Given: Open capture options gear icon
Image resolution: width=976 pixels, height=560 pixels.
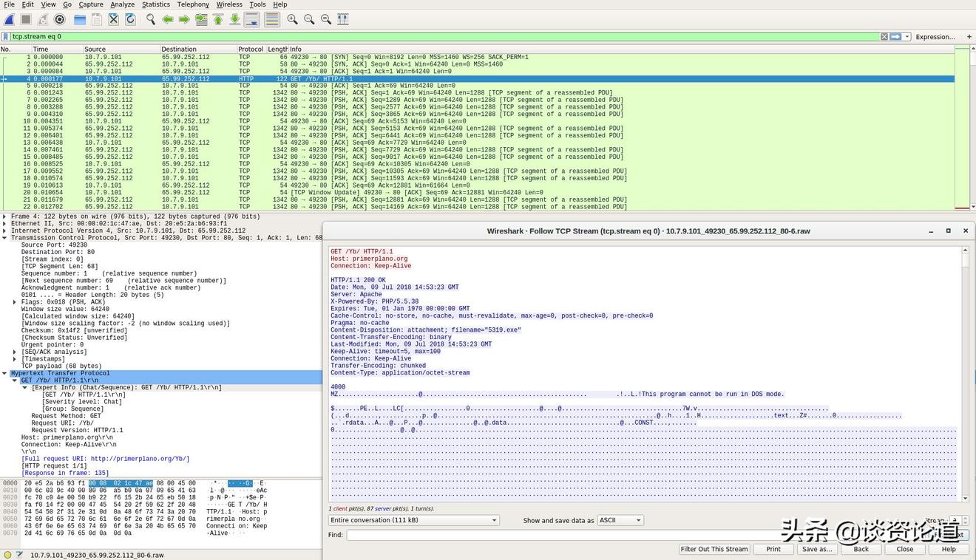Looking at the screenshot, I should tap(60, 19).
